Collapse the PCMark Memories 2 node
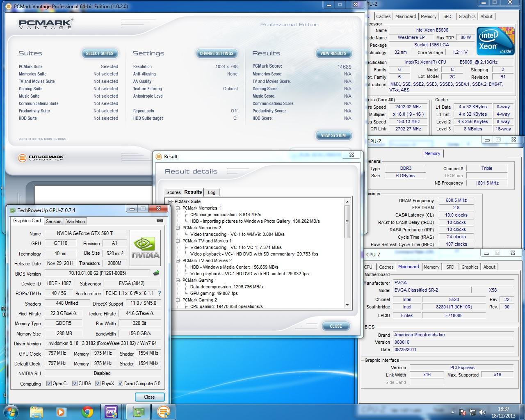The height and width of the screenshot is (420, 525). tap(178, 228)
